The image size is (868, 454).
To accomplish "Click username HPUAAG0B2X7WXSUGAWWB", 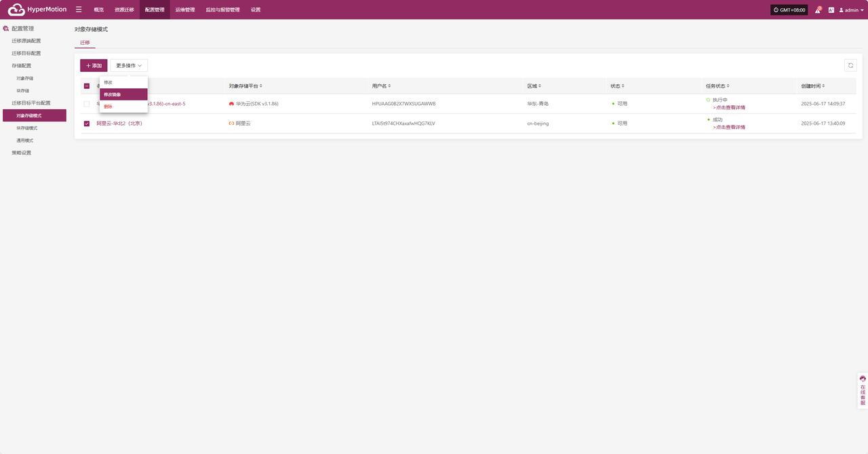I will click(x=404, y=104).
